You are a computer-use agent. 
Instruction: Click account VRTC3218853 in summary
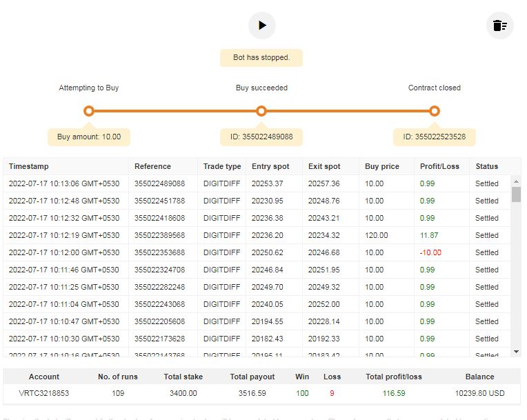(x=44, y=393)
